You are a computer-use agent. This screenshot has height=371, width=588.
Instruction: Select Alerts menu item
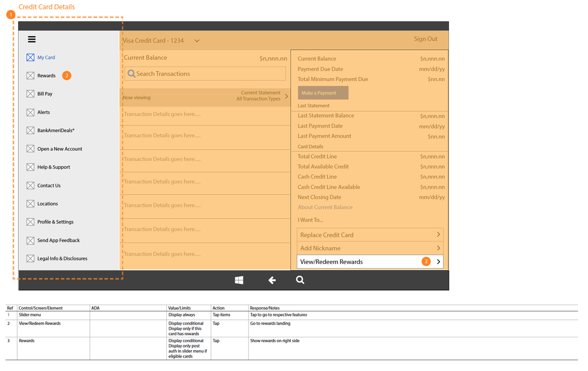click(x=43, y=112)
